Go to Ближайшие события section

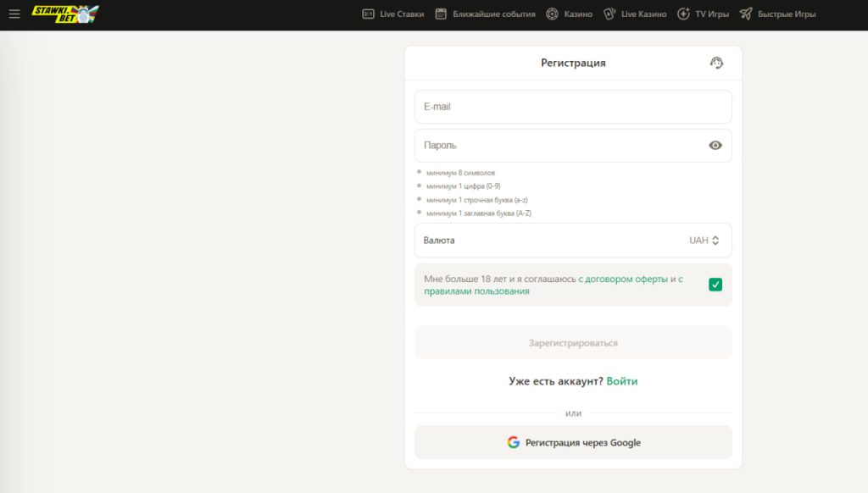[x=494, y=14]
